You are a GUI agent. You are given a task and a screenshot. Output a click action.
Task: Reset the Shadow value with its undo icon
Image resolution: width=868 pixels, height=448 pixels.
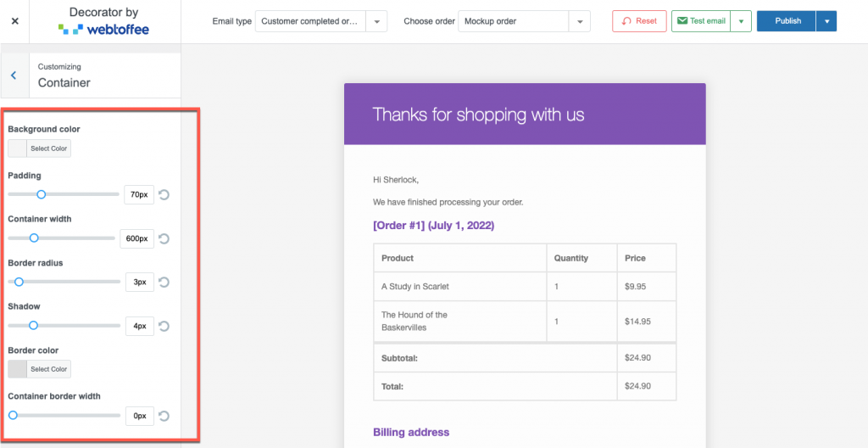(164, 326)
